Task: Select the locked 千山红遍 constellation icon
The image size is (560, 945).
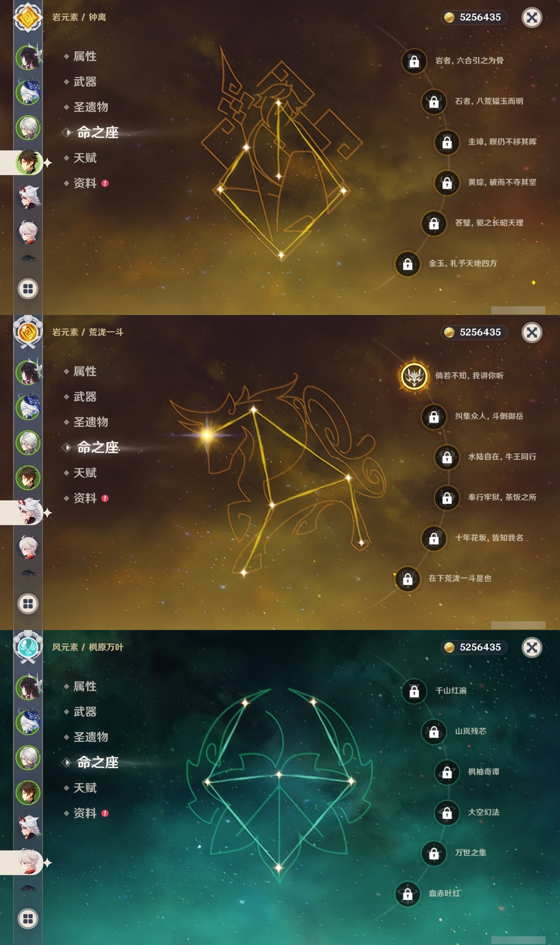Action: (x=414, y=691)
